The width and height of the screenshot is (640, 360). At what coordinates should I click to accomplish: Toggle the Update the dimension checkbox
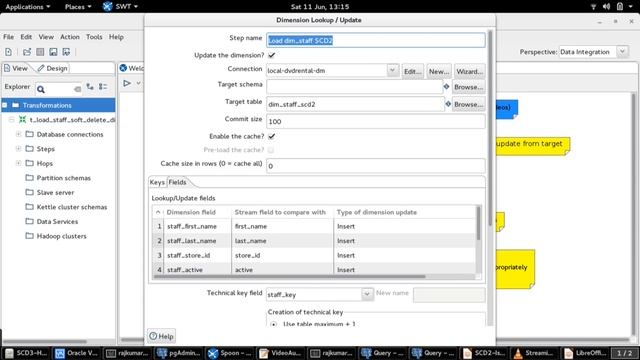(271, 55)
